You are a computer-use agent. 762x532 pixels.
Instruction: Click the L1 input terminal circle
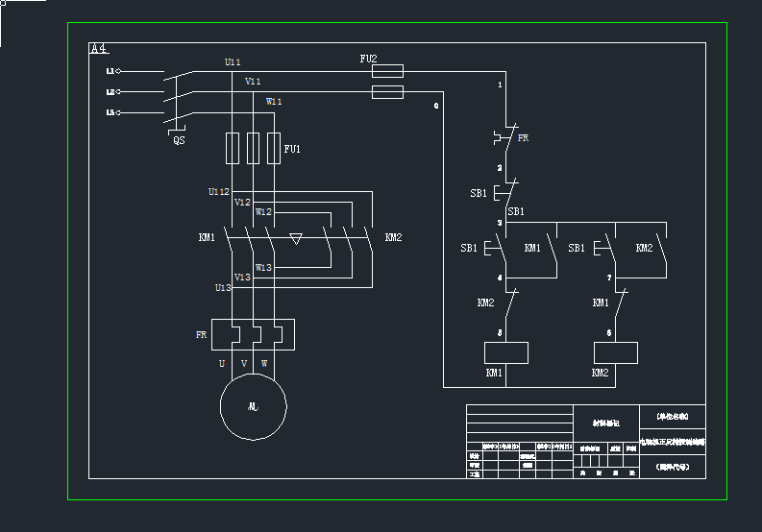(118, 71)
